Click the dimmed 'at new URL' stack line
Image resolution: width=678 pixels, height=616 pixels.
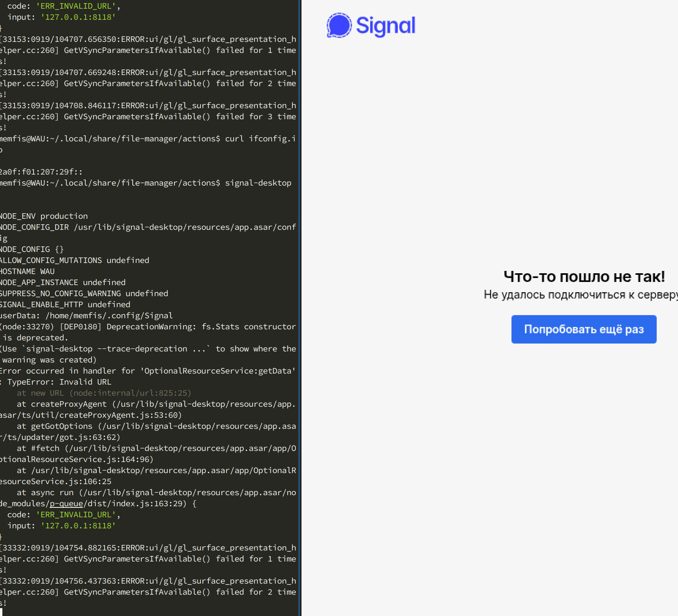tap(103, 393)
